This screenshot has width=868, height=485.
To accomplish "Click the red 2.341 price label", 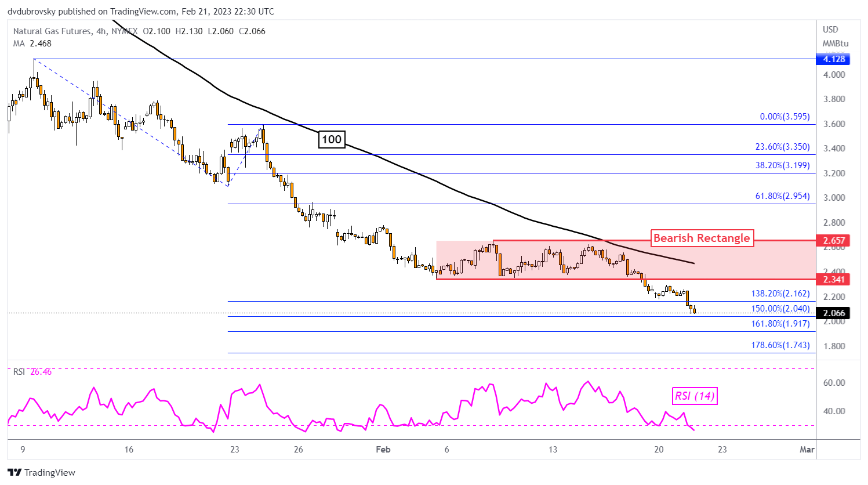I will point(833,279).
